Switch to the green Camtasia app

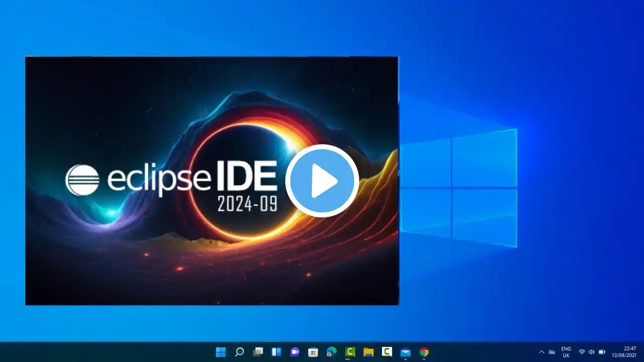tap(350, 352)
